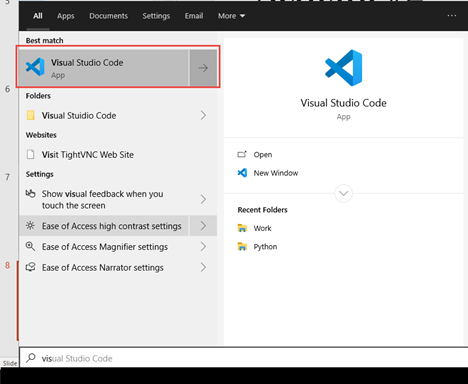Viewport: 468px width, 384px height.
Task: Open the three-dot options menu
Action: [x=452, y=15]
